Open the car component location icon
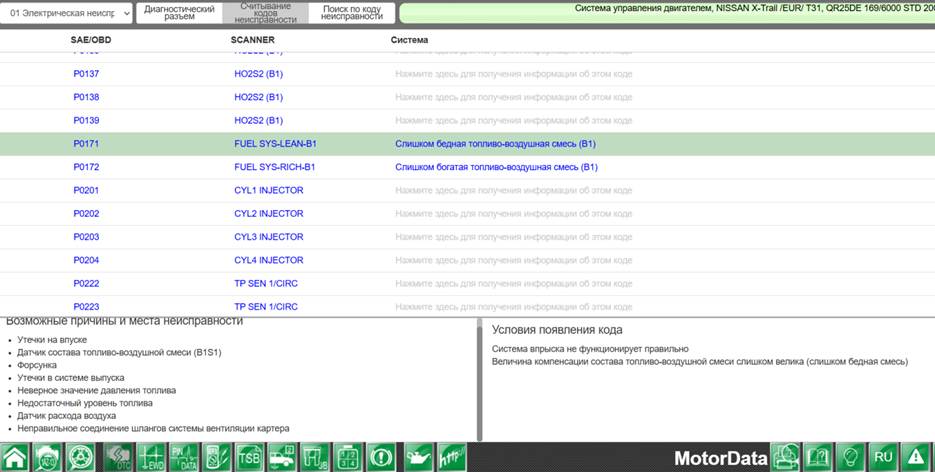 281,457
